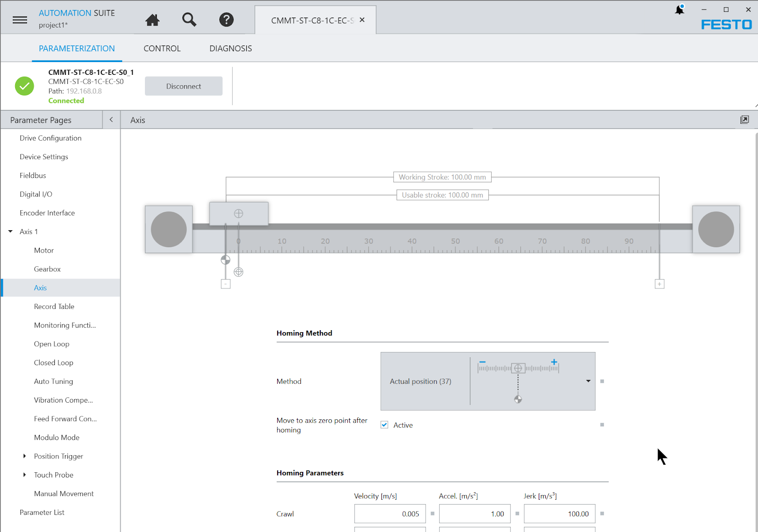The height and width of the screenshot is (532, 758).
Task: Expand the Position Trigger node
Action: coord(25,456)
